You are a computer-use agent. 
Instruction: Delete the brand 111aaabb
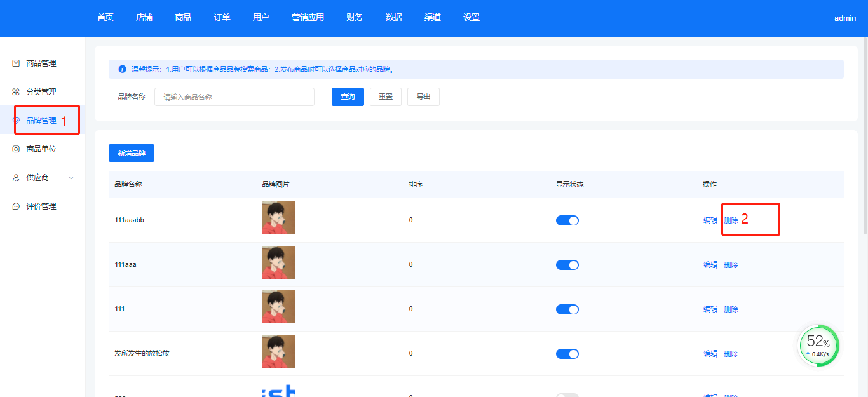point(731,220)
